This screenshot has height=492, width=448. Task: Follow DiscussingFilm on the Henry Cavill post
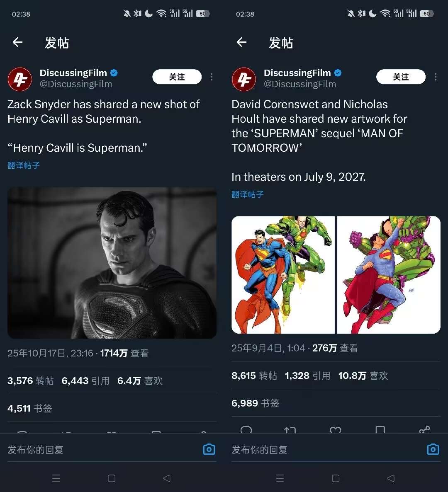tap(177, 77)
